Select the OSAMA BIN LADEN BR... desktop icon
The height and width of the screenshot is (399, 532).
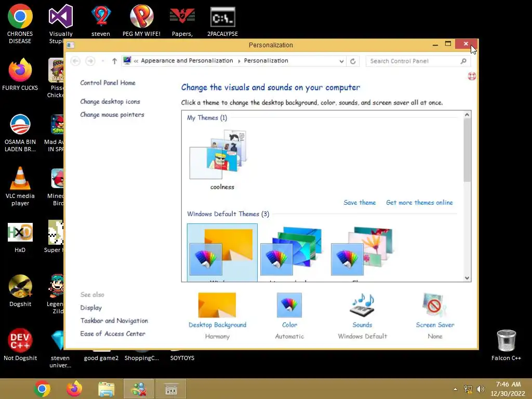coord(20,133)
